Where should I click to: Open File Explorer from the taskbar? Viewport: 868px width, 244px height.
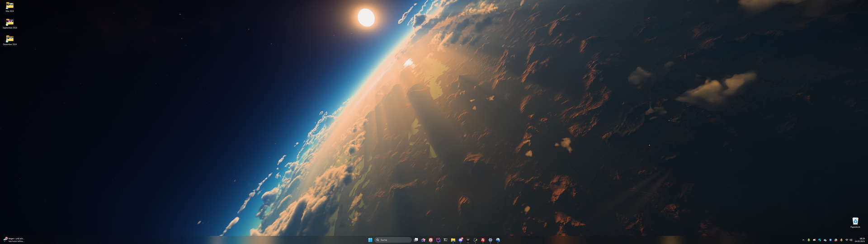453,240
